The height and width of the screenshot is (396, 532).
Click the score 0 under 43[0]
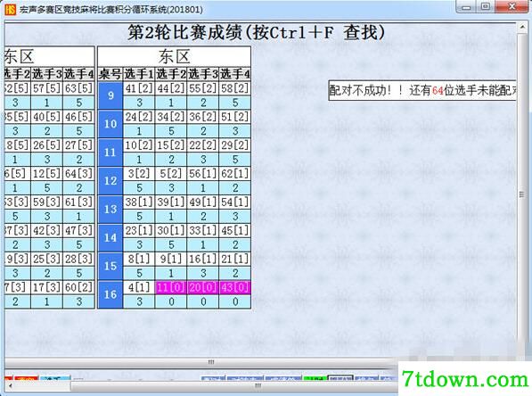tap(234, 301)
